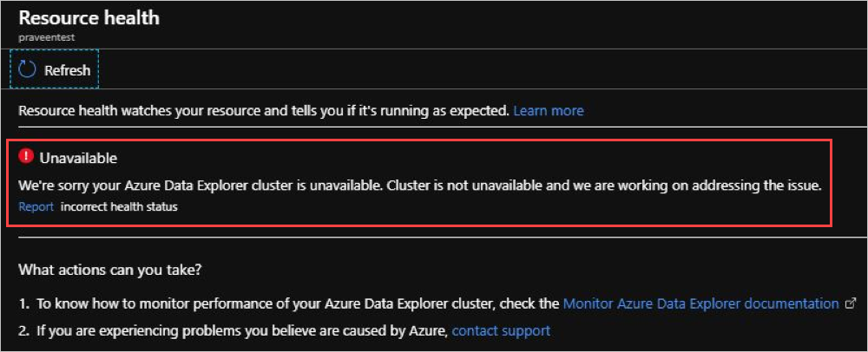
Task: Open Monitor Azure Data Explorer documentation link
Action: tap(700, 303)
